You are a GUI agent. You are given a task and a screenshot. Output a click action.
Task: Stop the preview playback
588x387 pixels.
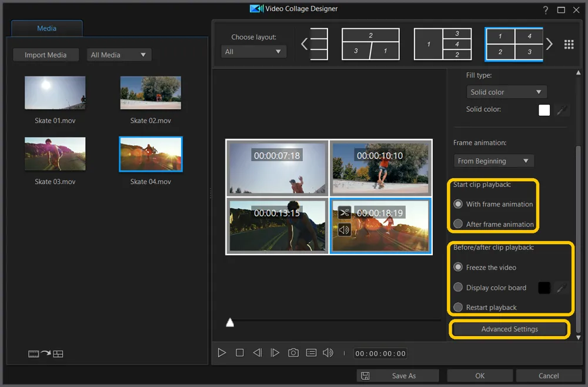[240, 353]
